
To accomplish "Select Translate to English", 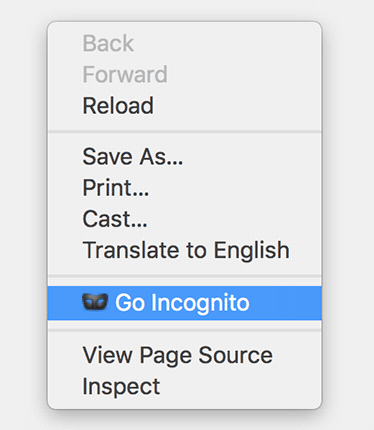I will [185, 250].
